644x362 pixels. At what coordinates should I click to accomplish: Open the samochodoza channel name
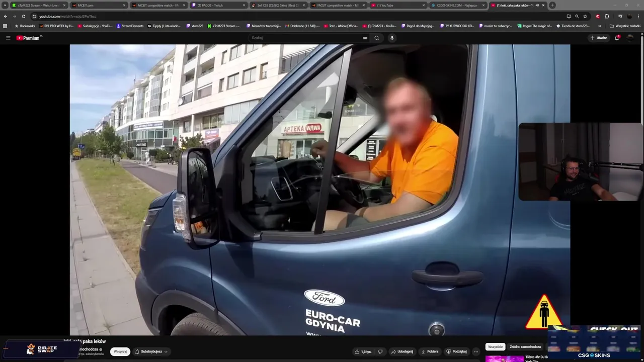89,349
